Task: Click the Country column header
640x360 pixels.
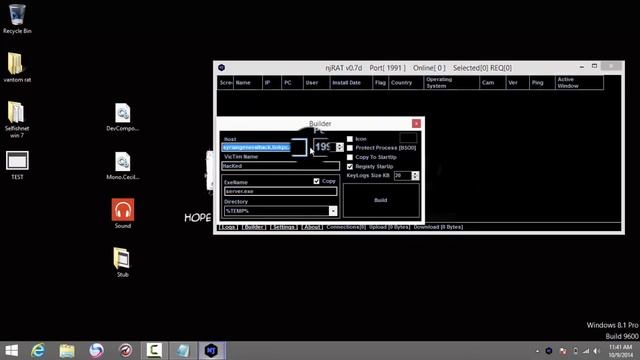Action: [x=406, y=83]
